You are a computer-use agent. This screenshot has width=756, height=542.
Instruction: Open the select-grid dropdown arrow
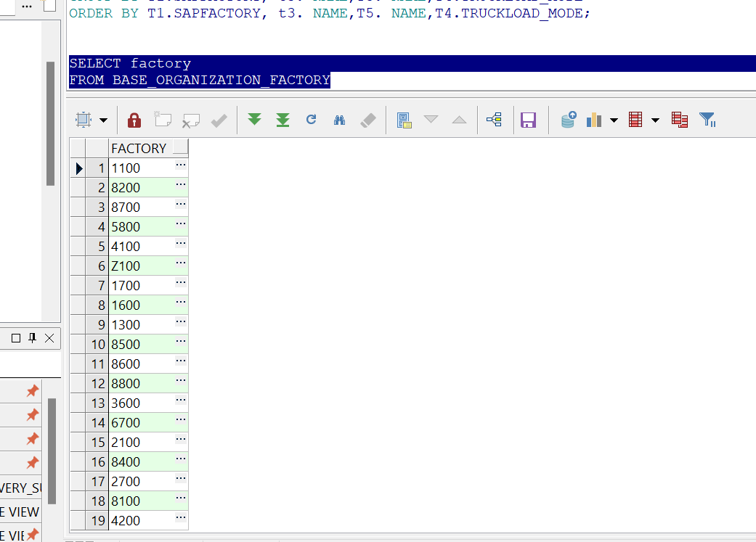click(x=103, y=120)
